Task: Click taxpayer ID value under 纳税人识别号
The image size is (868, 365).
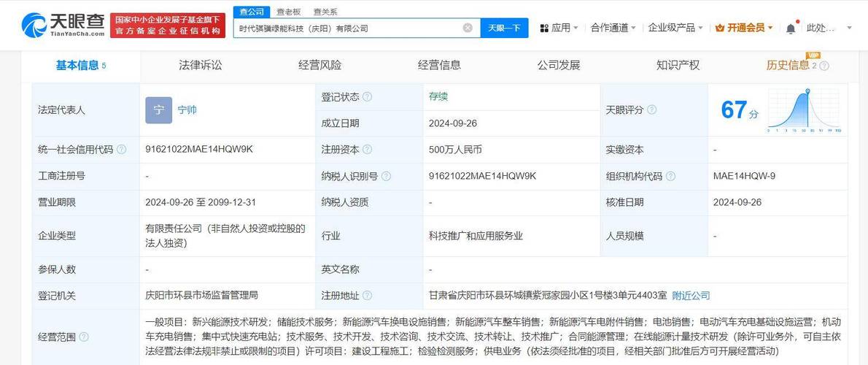Action: tap(482, 176)
